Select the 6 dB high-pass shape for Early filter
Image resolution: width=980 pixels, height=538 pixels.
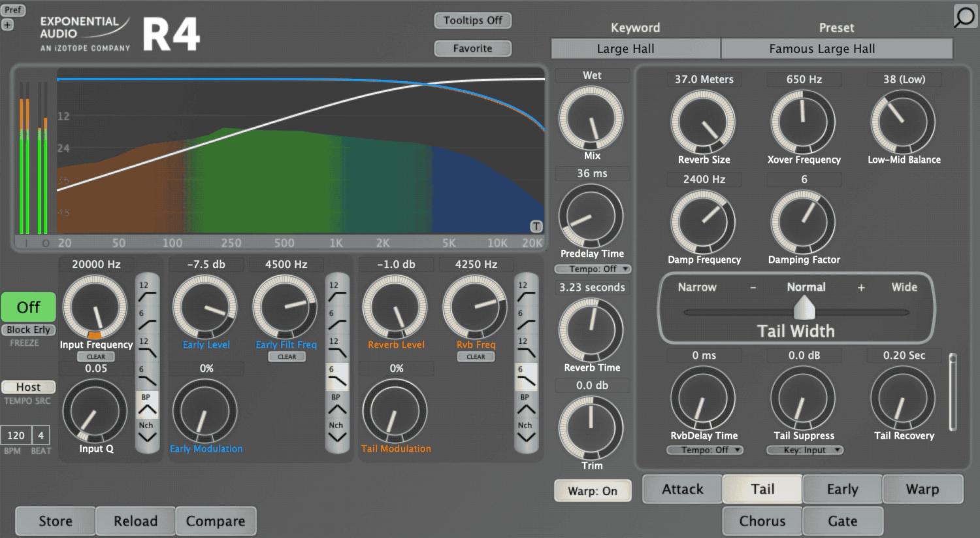coord(337,320)
